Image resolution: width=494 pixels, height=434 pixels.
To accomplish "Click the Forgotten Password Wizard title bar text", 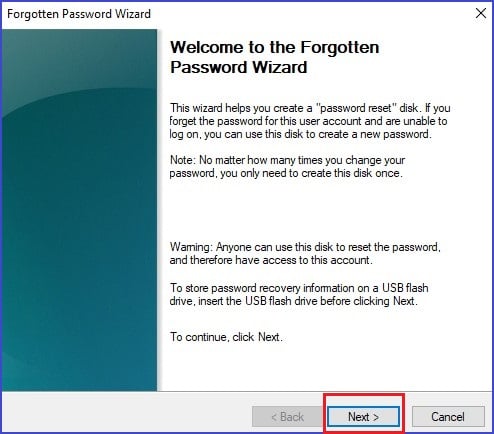I will coord(79,14).
